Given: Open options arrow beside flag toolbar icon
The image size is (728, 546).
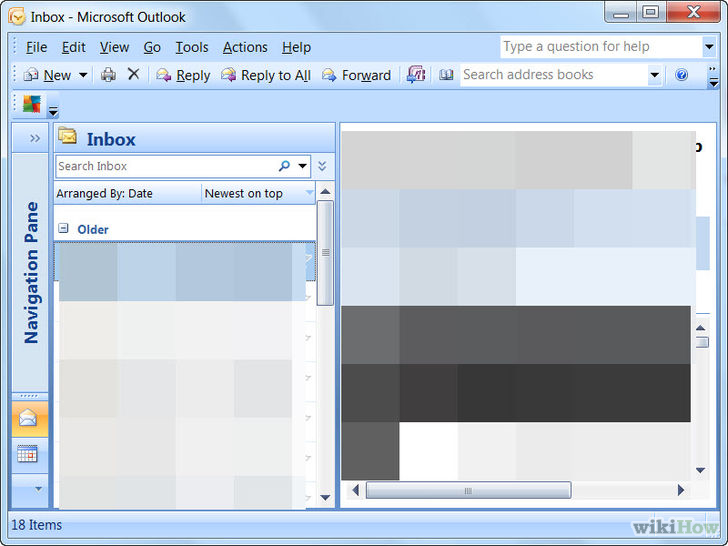Looking at the screenshot, I should tap(53, 111).
